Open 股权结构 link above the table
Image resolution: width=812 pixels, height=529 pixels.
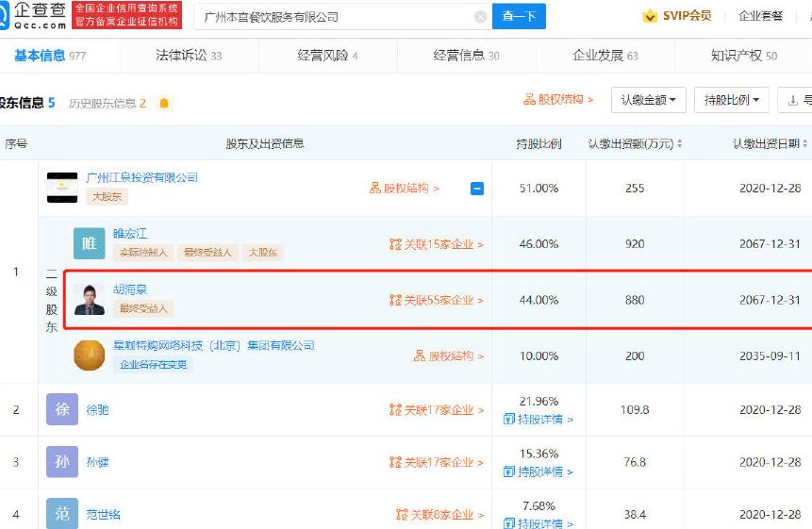[558, 99]
